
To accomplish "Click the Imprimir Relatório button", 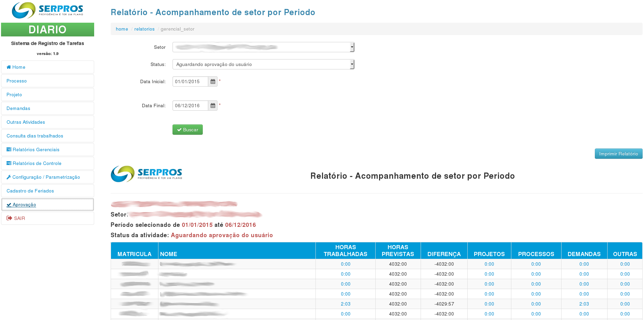I will (x=618, y=154).
